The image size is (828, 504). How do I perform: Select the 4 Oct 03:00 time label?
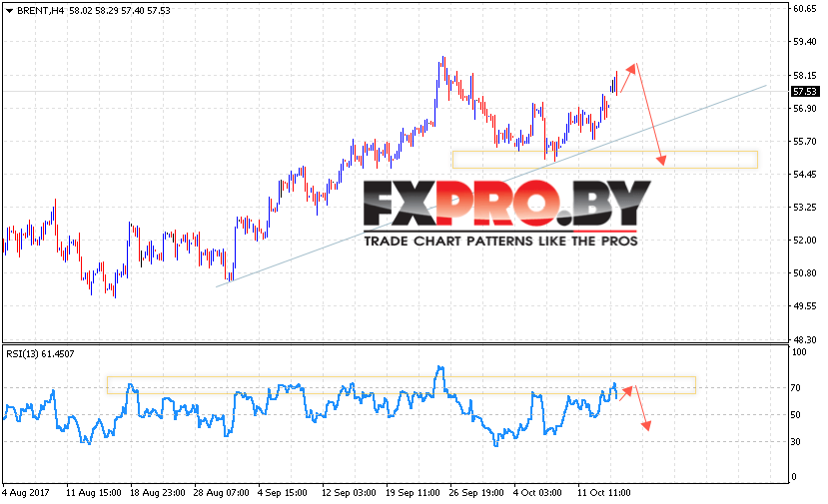click(538, 493)
